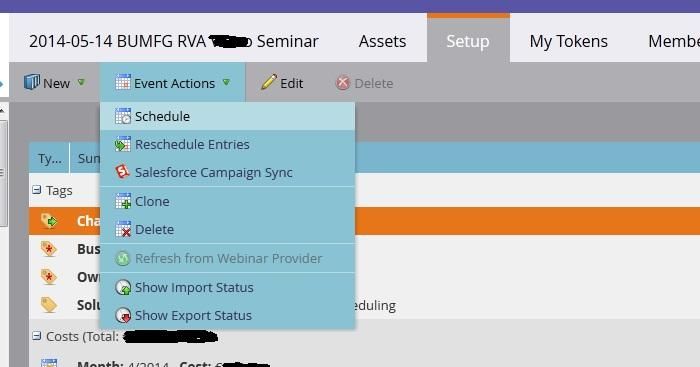Switch to the Assets tab
Image resolution: width=700 pixels, height=367 pixels.
coord(382,41)
